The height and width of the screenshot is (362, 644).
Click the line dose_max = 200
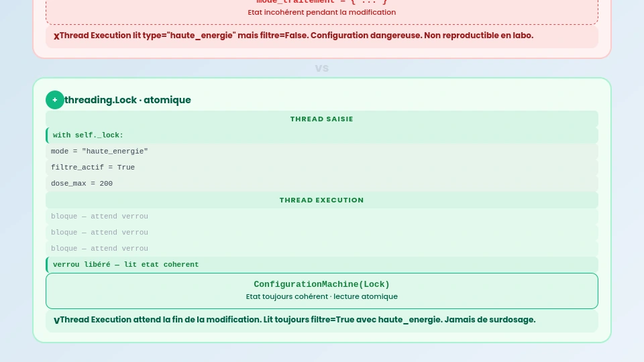(321, 184)
